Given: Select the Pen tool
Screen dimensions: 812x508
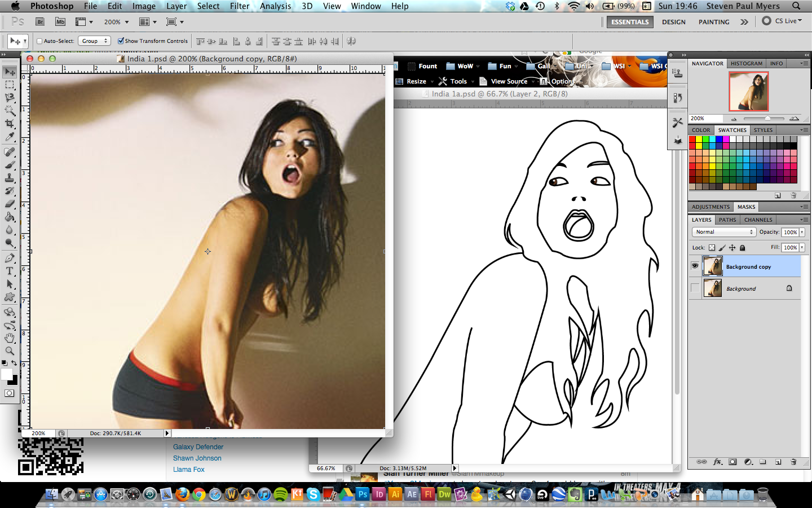Looking at the screenshot, I should [10, 259].
